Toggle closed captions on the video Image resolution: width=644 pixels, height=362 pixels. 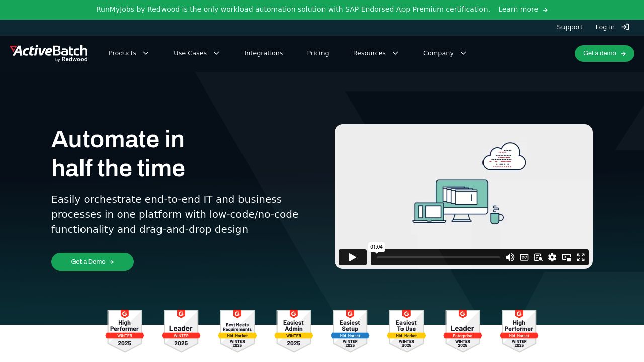(524, 257)
